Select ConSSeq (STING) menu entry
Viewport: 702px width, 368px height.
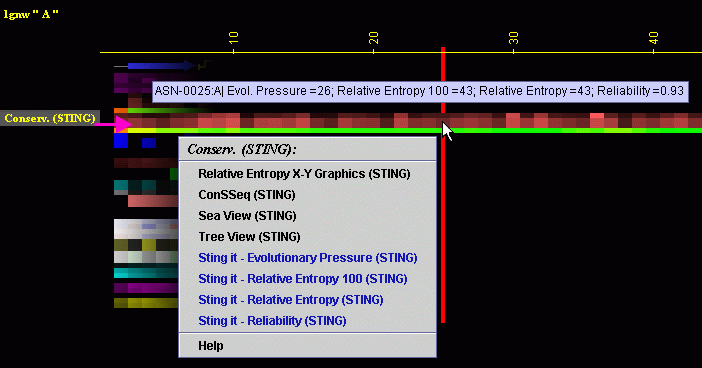pos(247,195)
